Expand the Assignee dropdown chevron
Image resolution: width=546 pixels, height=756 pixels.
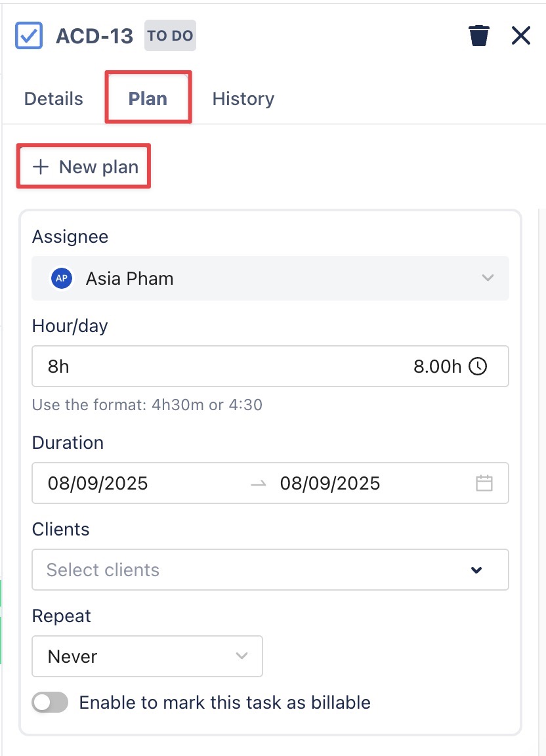tap(488, 278)
